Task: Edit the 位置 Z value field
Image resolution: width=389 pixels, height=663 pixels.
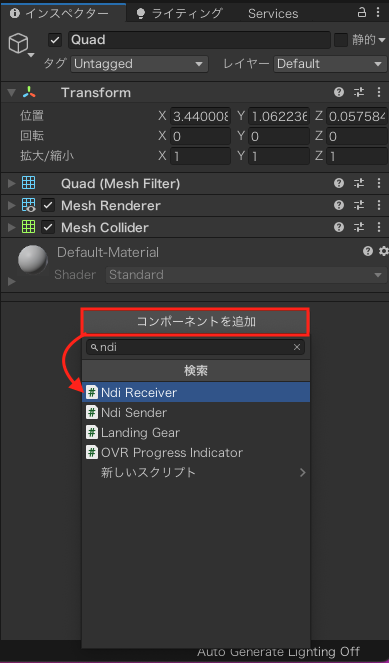Action: (357, 116)
